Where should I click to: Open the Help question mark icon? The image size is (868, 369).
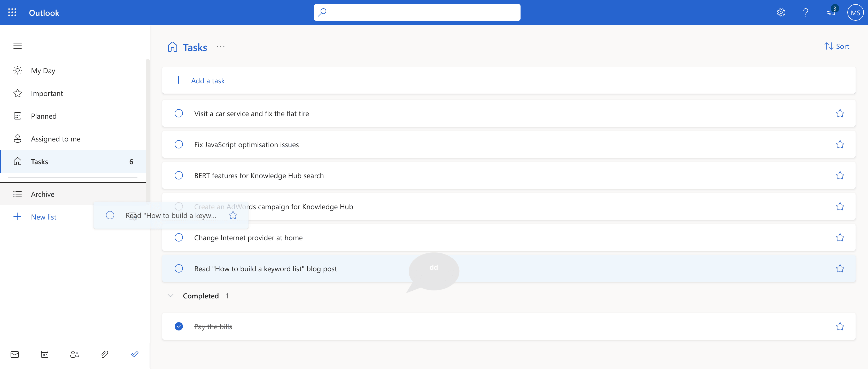coord(806,12)
